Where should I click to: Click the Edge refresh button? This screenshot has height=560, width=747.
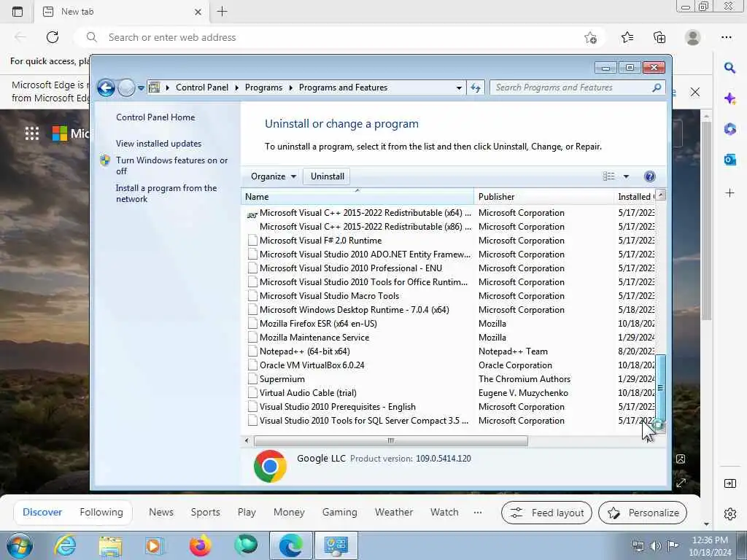[53, 37]
